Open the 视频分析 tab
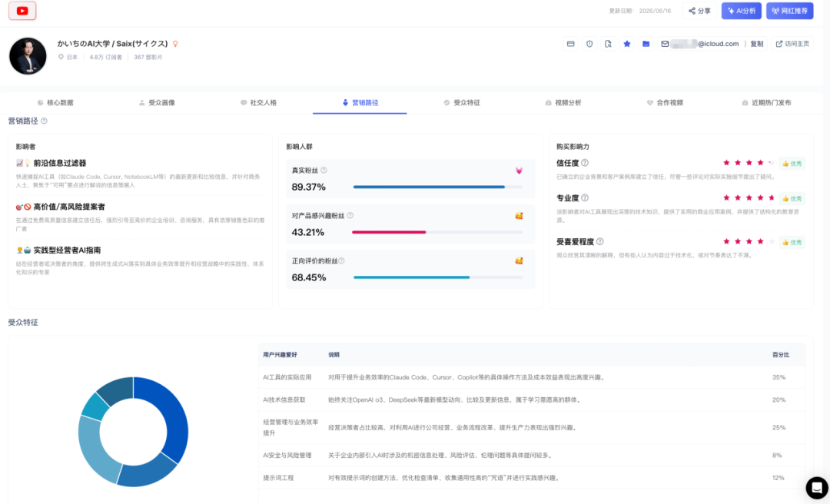 (563, 103)
